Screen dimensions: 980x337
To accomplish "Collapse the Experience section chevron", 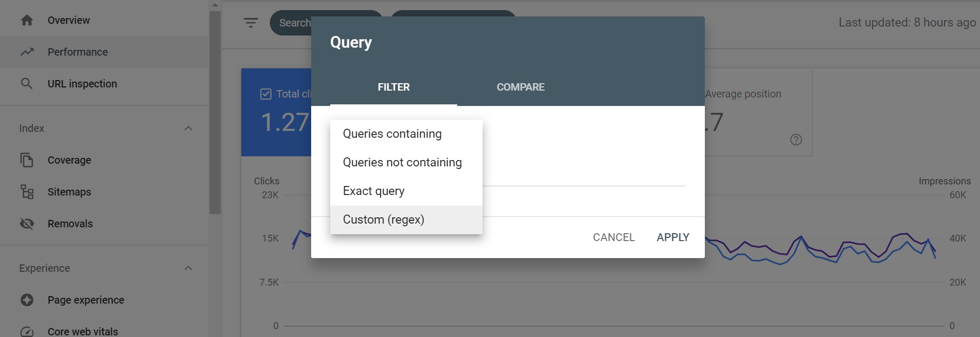I will pyautogui.click(x=188, y=268).
